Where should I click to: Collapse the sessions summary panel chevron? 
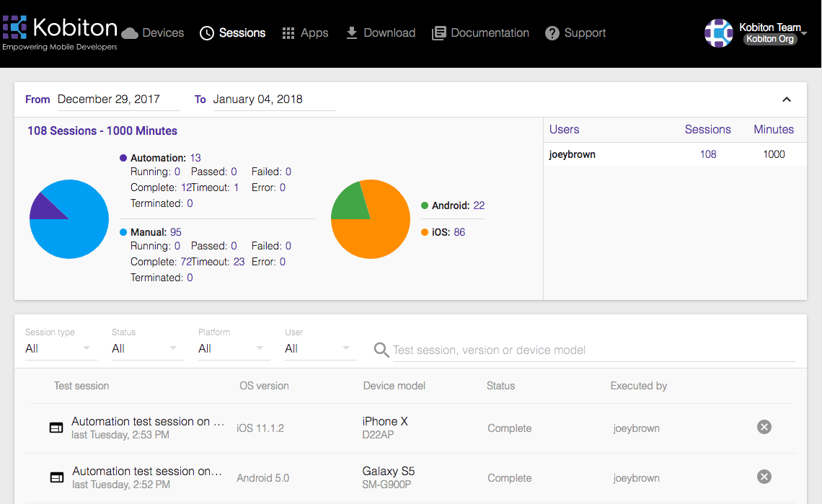tap(787, 100)
